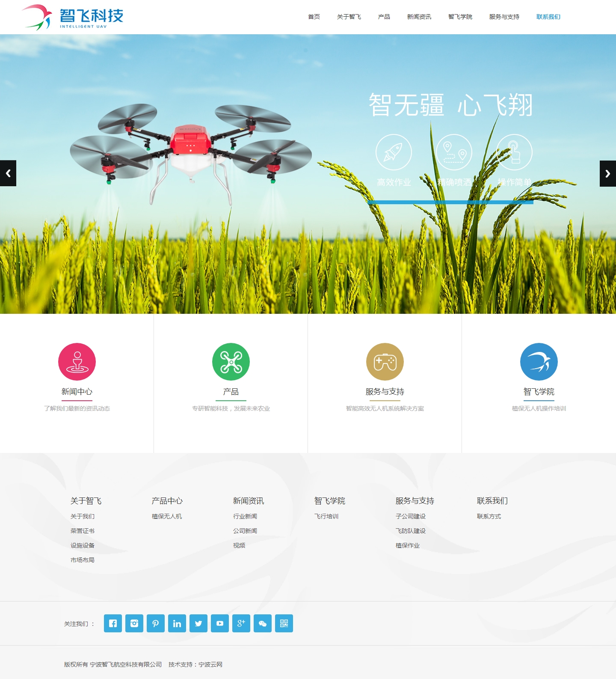Click the Google Plus icon
This screenshot has width=616, height=679.
point(241,623)
